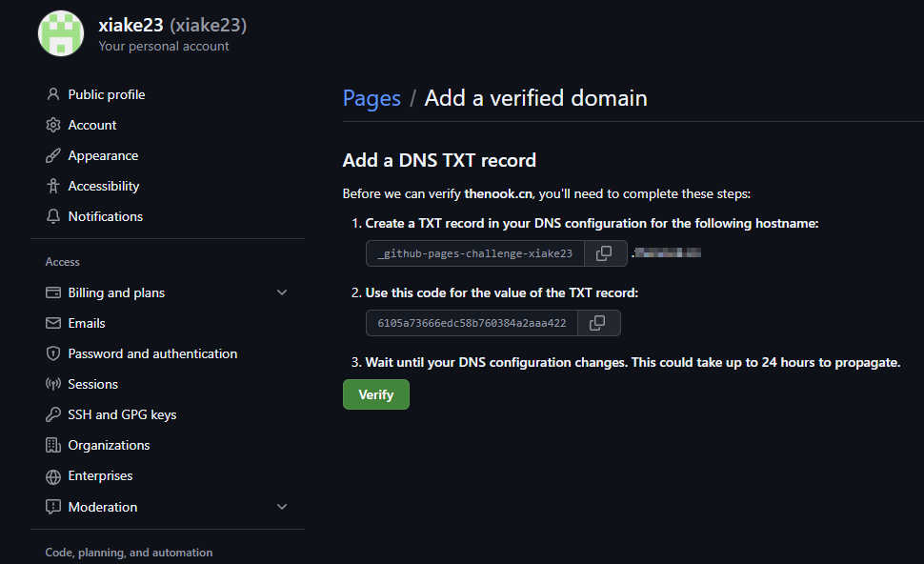Open Password and authentication settings
The image size is (924, 564).
[x=152, y=353]
